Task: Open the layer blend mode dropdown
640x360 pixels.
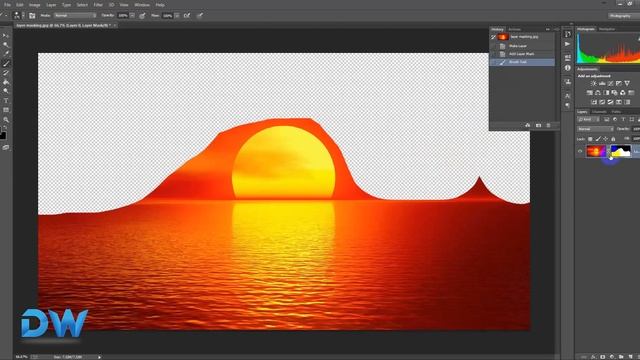Action: pyautogui.click(x=595, y=129)
